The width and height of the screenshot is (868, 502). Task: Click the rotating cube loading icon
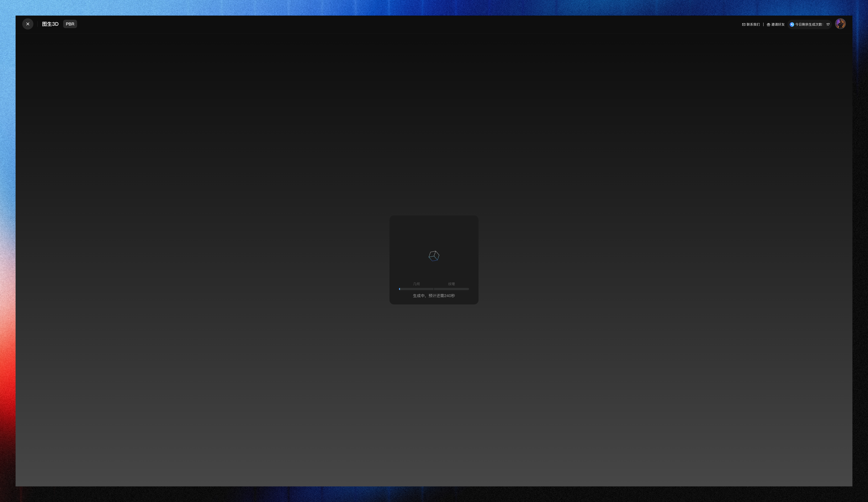[434, 256]
